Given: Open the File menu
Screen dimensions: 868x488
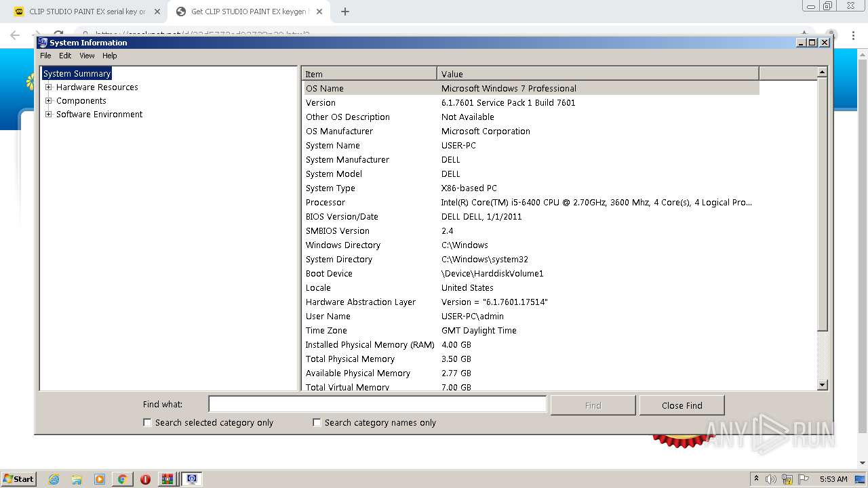Looking at the screenshot, I should click(45, 56).
